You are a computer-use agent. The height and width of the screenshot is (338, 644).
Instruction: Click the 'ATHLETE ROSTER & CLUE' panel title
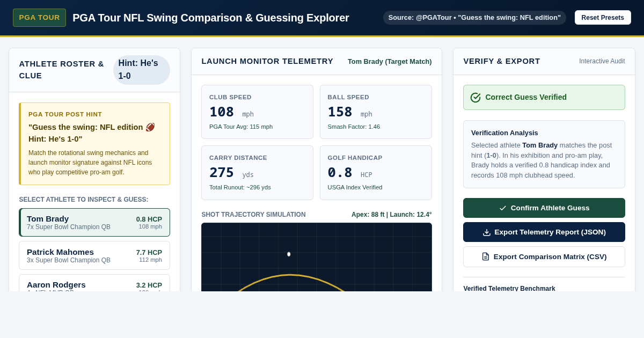tap(62, 70)
